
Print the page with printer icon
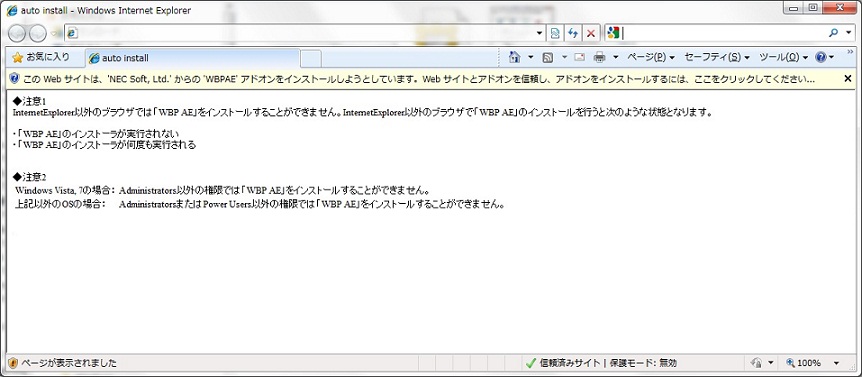tap(600, 57)
